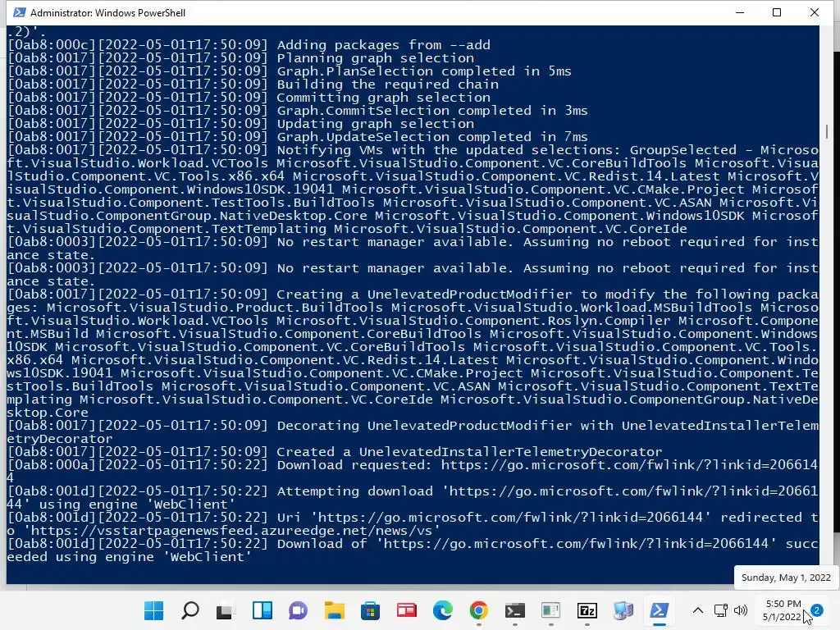Click the 'Download requested:' log line
Image resolution: width=840 pixels, height=630 pixels.
413,472
